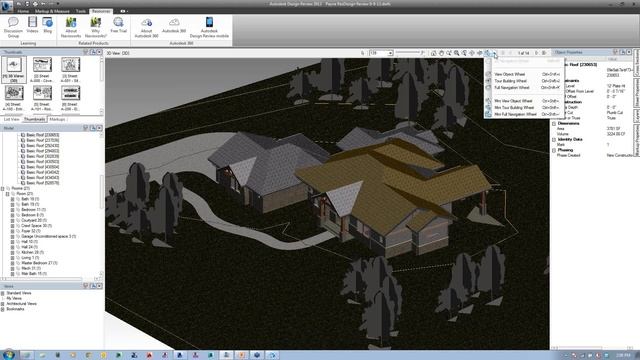Select View Object Wheel menu item

(x=524, y=74)
